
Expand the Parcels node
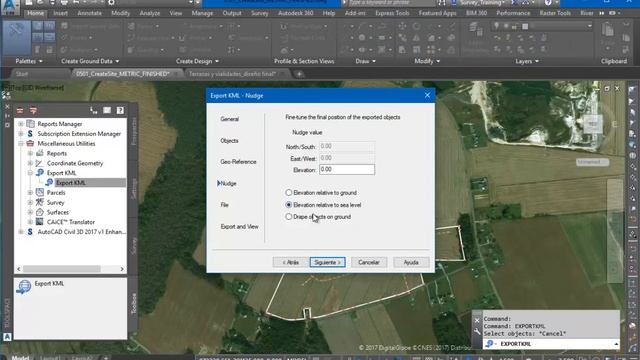coord(30,192)
